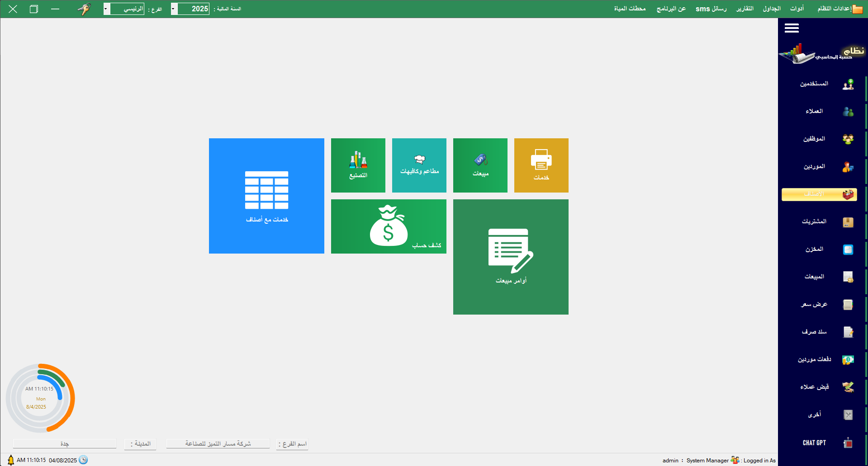Click the CHAT GPT sidebar icon
The height and width of the screenshot is (466, 868).
[848, 443]
